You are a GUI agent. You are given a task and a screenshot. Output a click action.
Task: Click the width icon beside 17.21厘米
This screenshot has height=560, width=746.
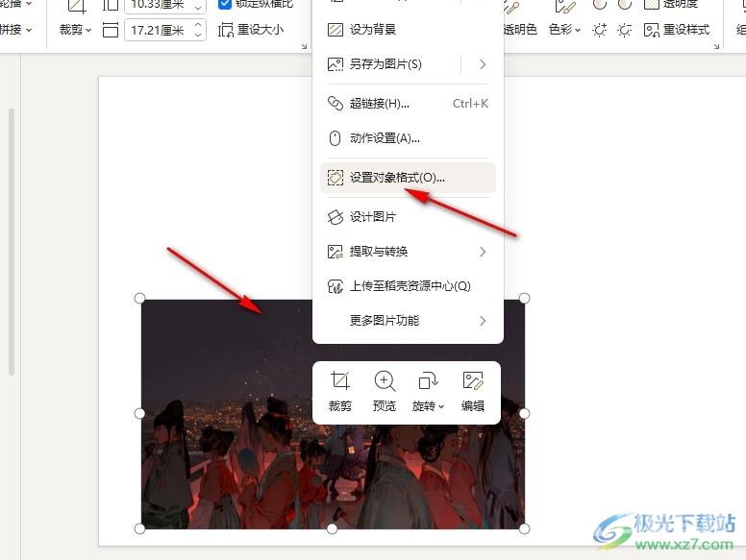pos(111,31)
